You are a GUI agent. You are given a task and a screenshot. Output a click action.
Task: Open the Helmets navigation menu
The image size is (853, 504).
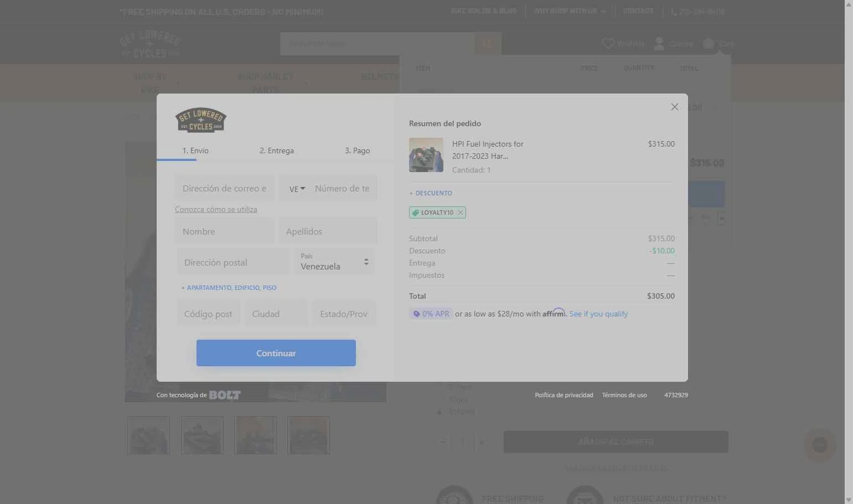click(380, 76)
